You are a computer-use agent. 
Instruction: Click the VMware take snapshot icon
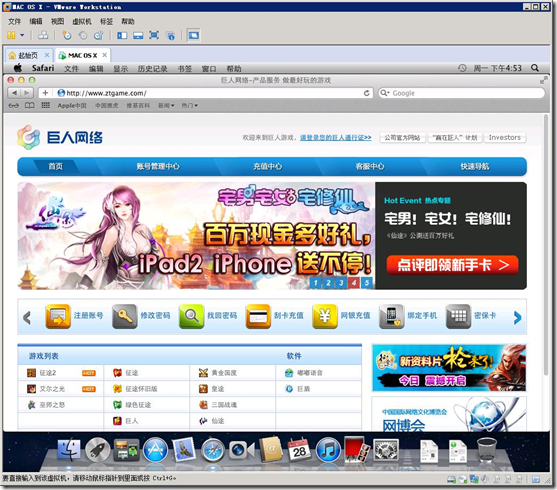(x=67, y=35)
